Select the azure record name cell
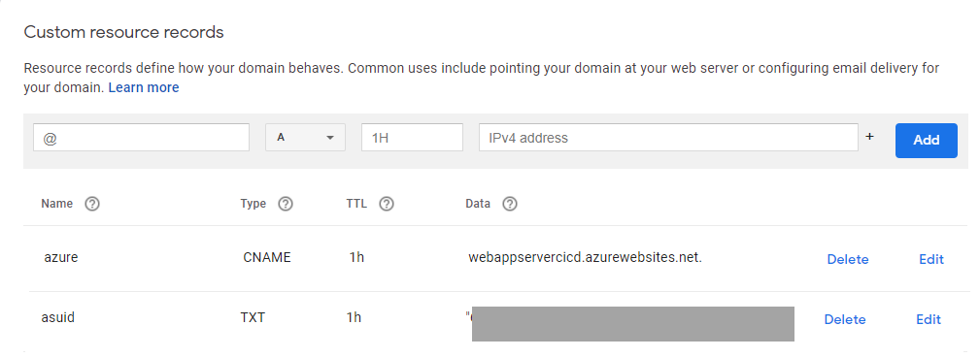This screenshot has width=980, height=358. coord(60,257)
